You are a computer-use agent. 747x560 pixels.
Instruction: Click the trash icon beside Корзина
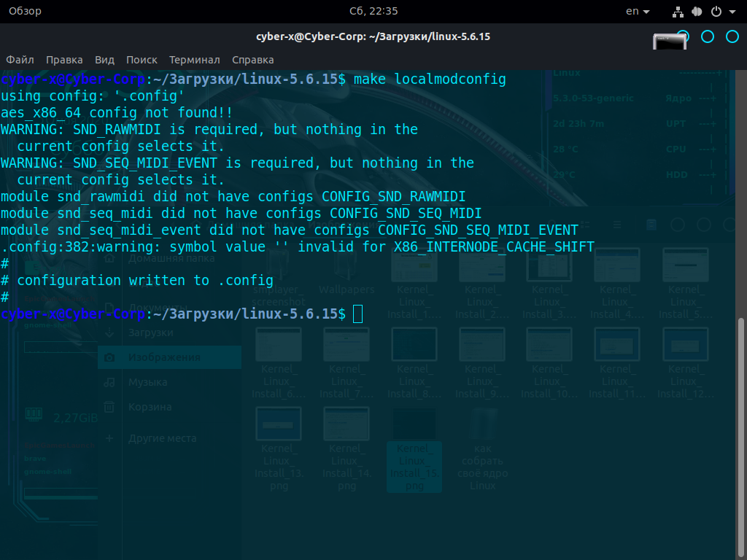pos(109,407)
